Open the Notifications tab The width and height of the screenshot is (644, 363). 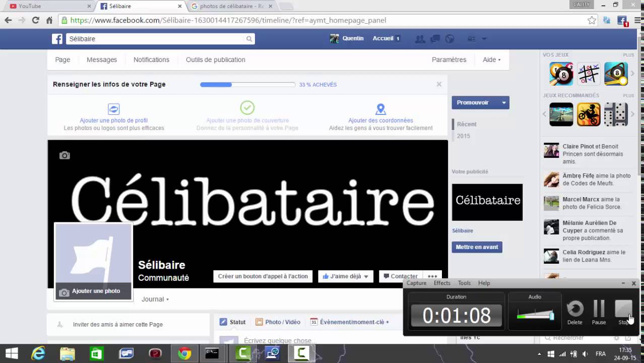pyautogui.click(x=151, y=59)
